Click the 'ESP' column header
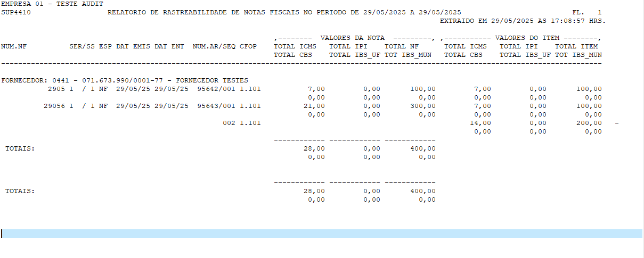 (105, 47)
